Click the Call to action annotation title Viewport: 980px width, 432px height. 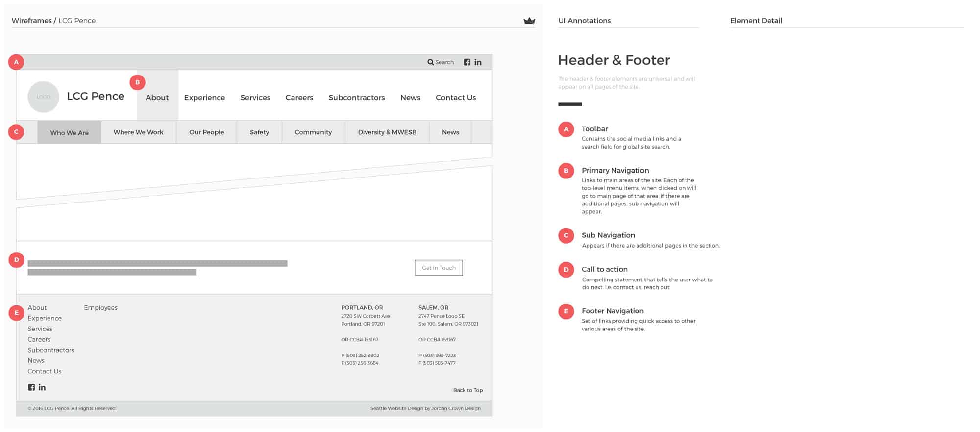(604, 269)
